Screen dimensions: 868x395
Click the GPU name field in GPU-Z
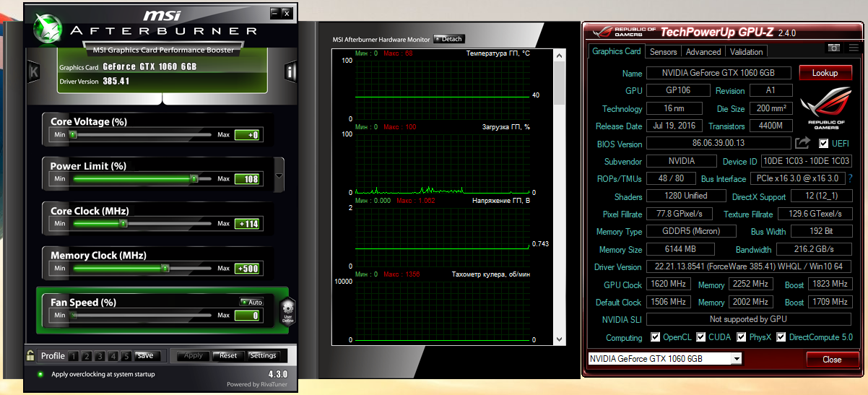pos(718,73)
